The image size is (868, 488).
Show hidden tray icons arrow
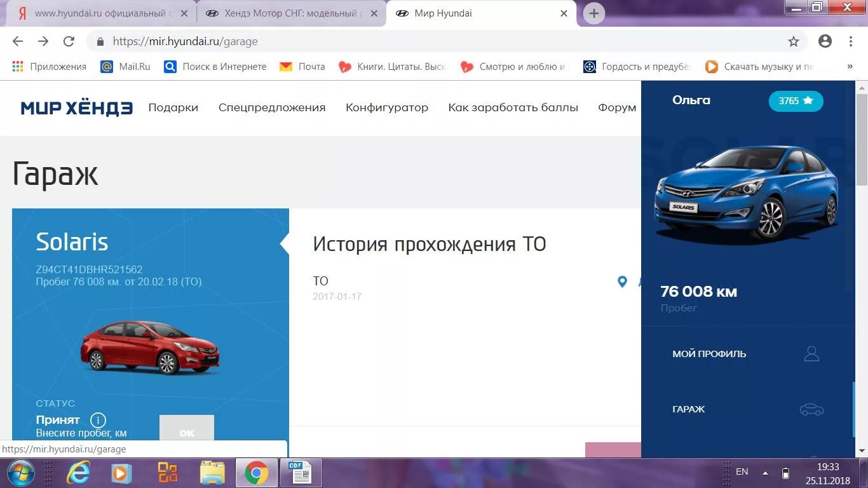(x=765, y=473)
